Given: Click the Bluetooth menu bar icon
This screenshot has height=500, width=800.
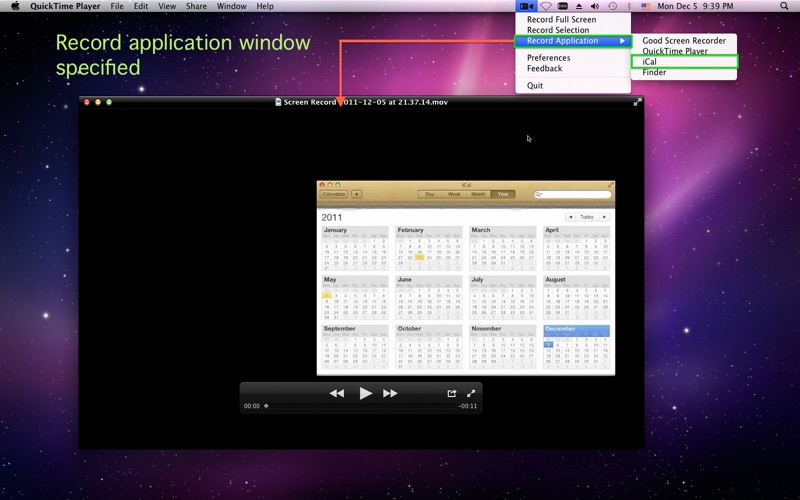Looking at the screenshot, I should tap(629, 6).
